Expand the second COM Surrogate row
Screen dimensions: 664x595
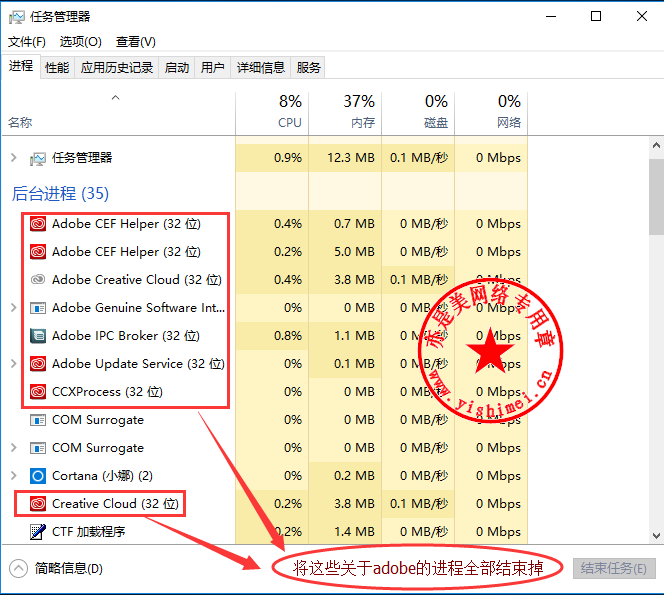click(14, 448)
